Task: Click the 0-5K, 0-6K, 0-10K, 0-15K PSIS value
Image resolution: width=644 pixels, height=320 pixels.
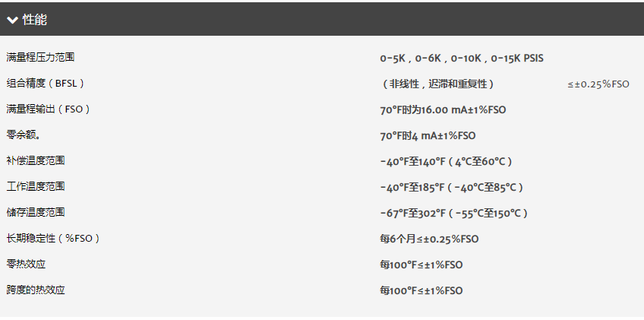Action: tap(462, 59)
